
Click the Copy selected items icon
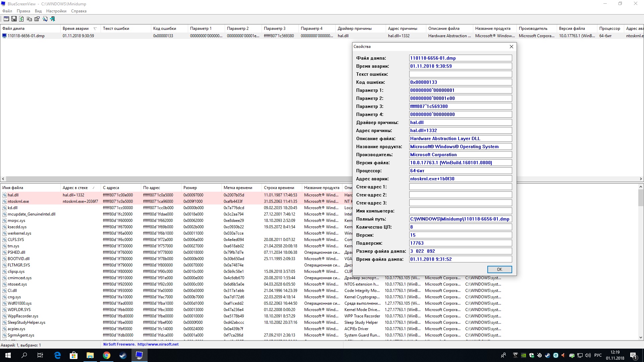pos(29,19)
